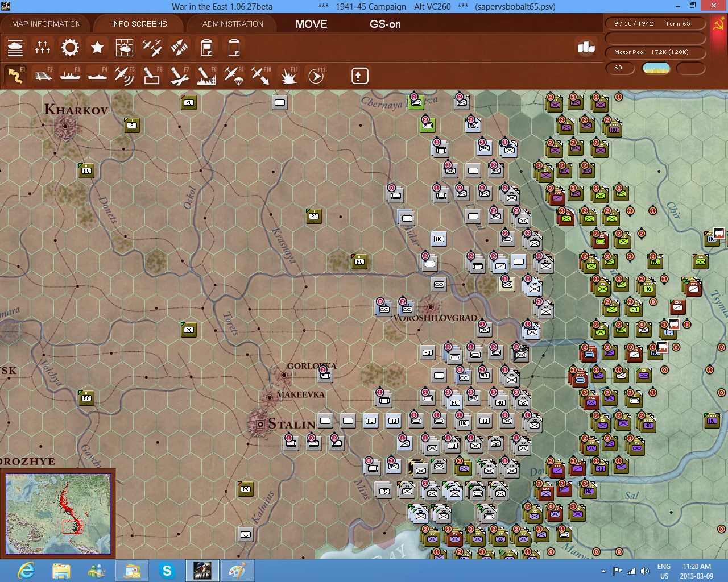728x582 pixels.
Task: Open the MAP INFORMATION tab
Action: (x=47, y=24)
